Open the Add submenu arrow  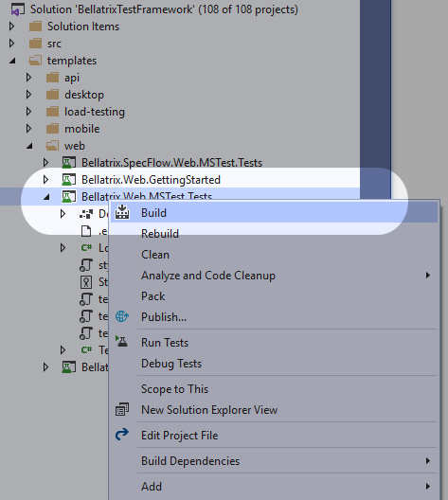(x=428, y=486)
